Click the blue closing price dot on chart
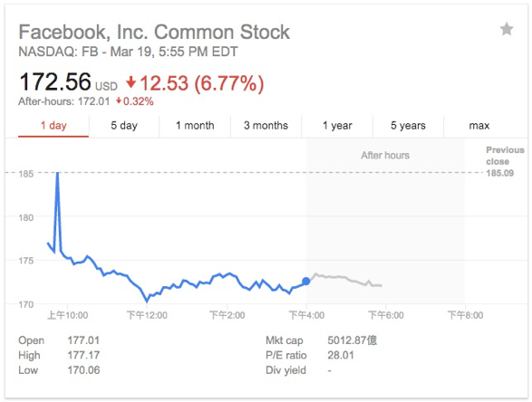The height and width of the screenshot is (402, 532). (x=306, y=281)
